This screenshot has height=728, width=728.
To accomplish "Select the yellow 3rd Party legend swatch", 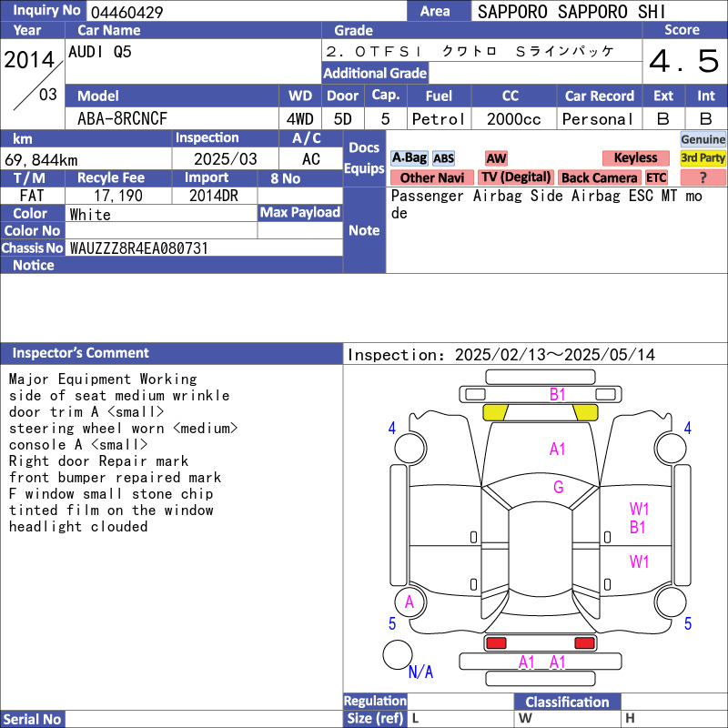I will click(703, 157).
